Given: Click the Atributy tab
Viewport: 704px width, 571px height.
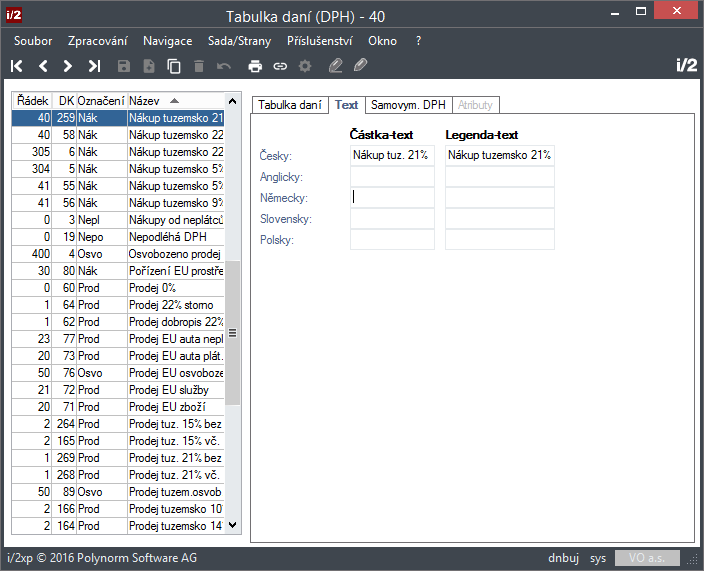Looking at the screenshot, I should [475, 105].
